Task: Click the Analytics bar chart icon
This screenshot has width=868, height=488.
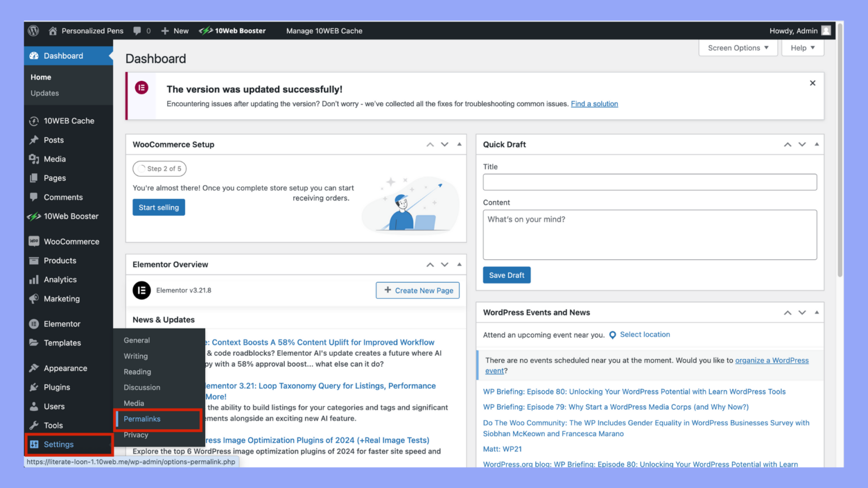Action: coord(34,280)
